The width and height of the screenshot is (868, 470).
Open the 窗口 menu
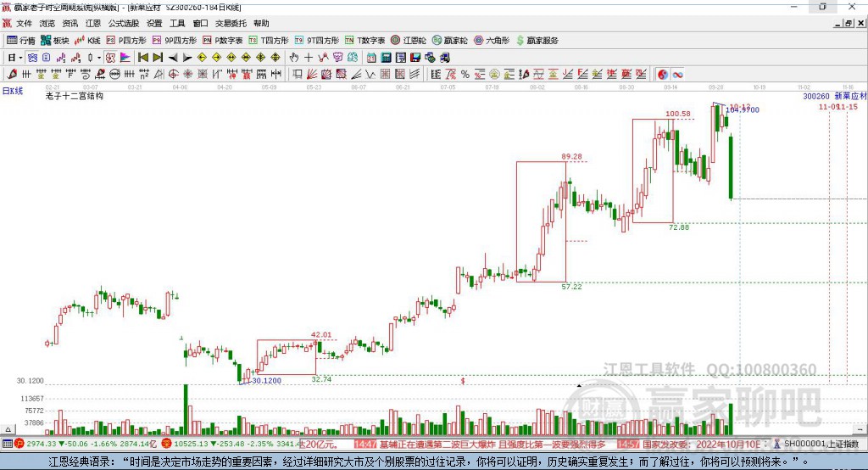200,23
